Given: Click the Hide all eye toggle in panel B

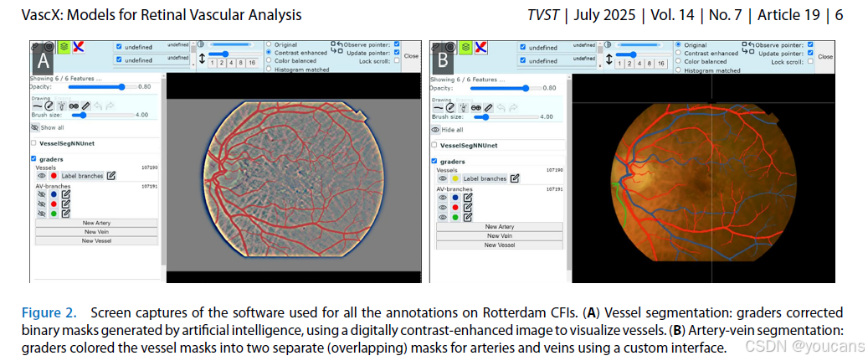Looking at the screenshot, I should 435,130.
